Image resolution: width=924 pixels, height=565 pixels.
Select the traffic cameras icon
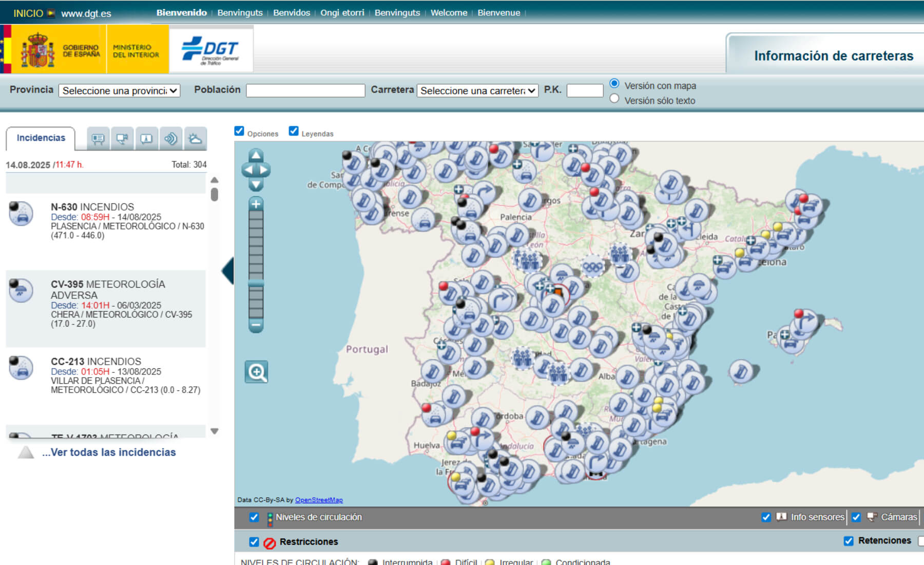pyautogui.click(x=122, y=138)
